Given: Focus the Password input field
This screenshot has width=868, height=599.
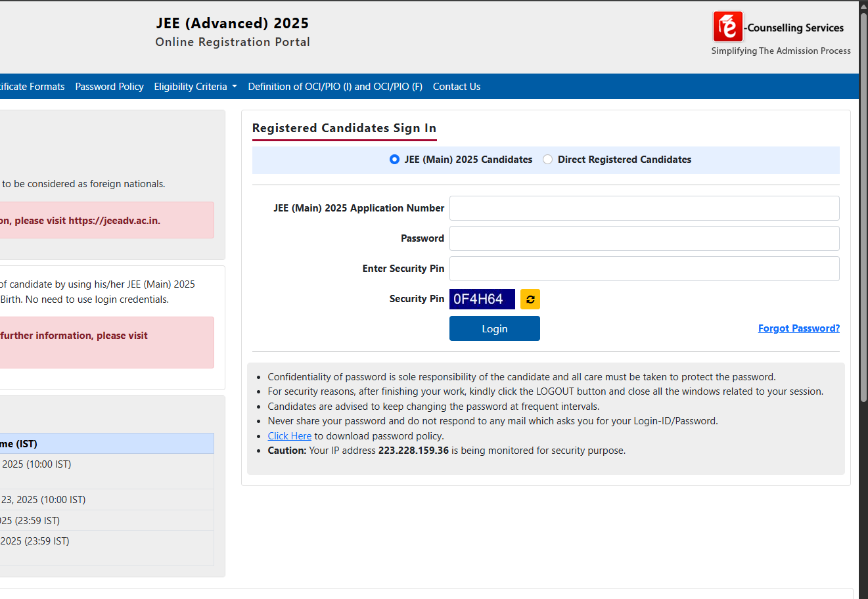Looking at the screenshot, I should [645, 238].
